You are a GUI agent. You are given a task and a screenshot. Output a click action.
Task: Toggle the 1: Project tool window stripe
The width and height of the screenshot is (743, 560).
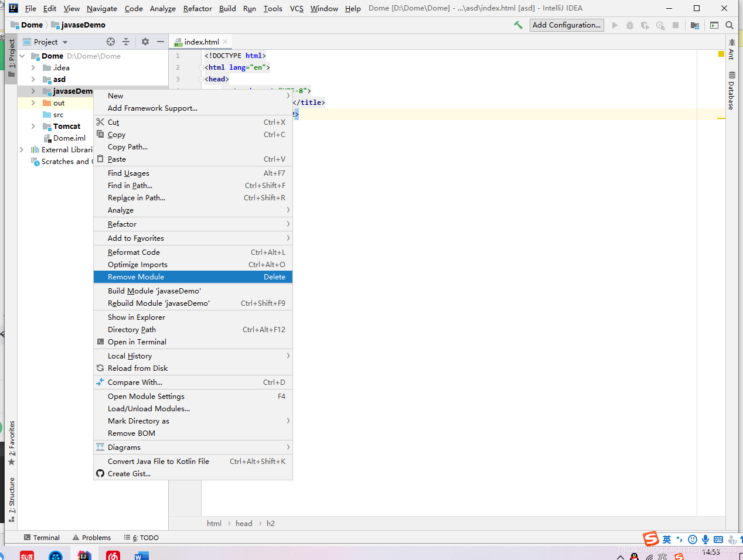(11, 59)
